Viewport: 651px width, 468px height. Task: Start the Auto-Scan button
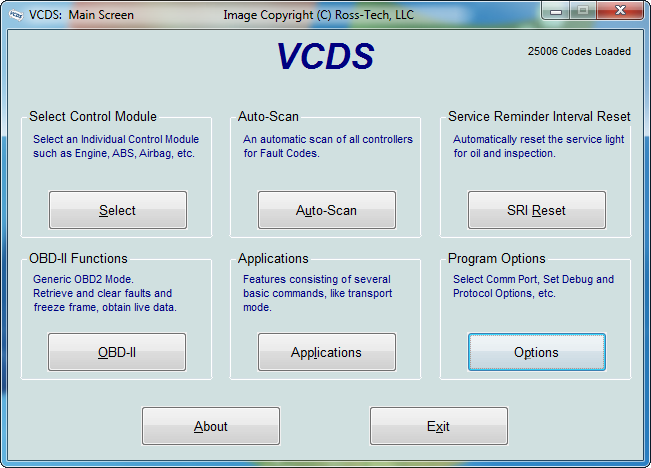pyautogui.click(x=327, y=210)
